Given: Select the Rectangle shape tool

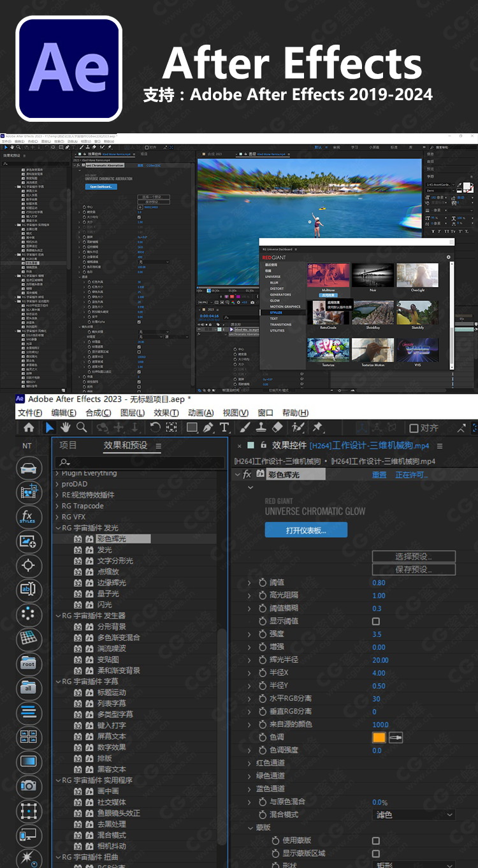Looking at the screenshot, I should coord(192,428).
